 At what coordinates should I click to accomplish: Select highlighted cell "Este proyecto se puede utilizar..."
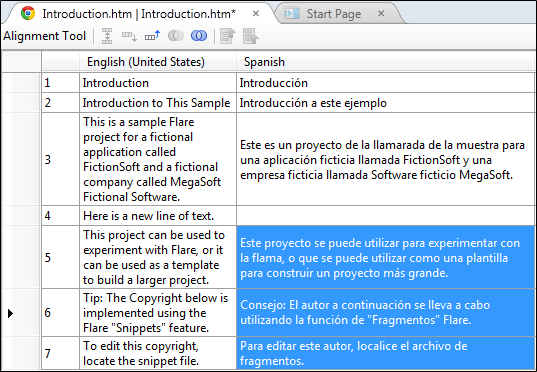pyautogui.click(x=386, y=257)
